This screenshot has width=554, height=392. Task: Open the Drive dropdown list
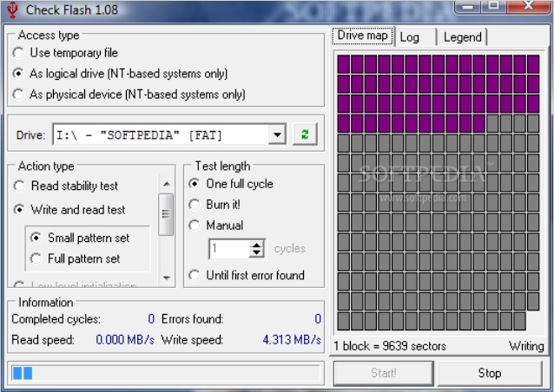coord(277,134)
